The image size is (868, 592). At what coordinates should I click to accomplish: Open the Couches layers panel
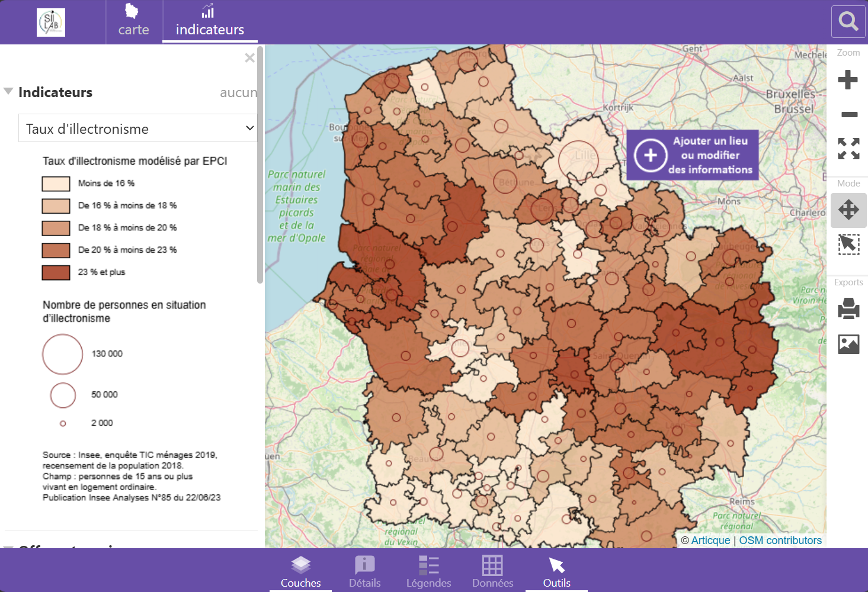click(301, 571)
